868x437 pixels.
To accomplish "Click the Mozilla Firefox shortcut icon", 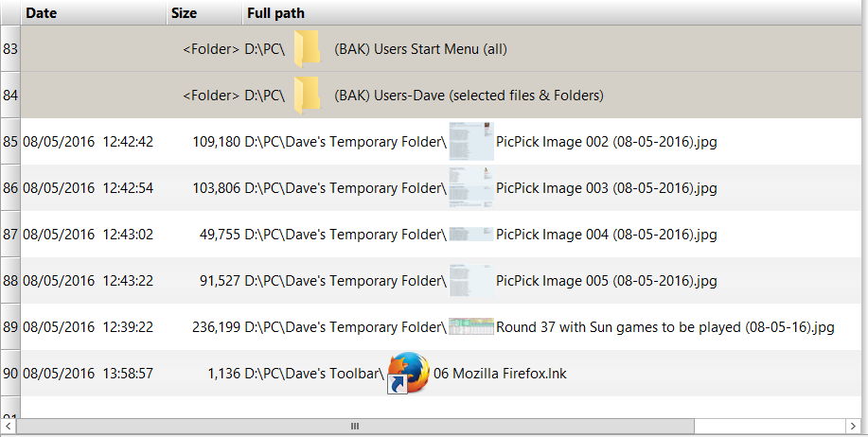I will pos(409,374).
